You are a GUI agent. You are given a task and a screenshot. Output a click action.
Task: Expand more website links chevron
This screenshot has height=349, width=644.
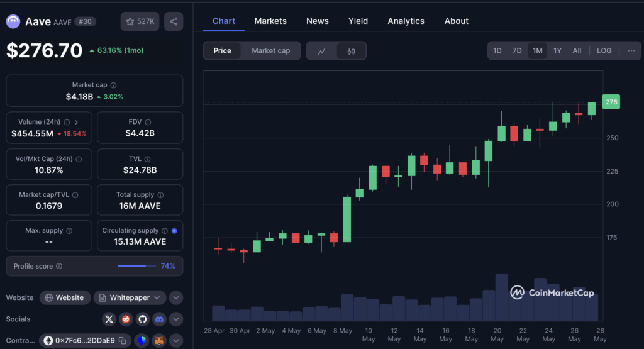click(x=176, y=297)
